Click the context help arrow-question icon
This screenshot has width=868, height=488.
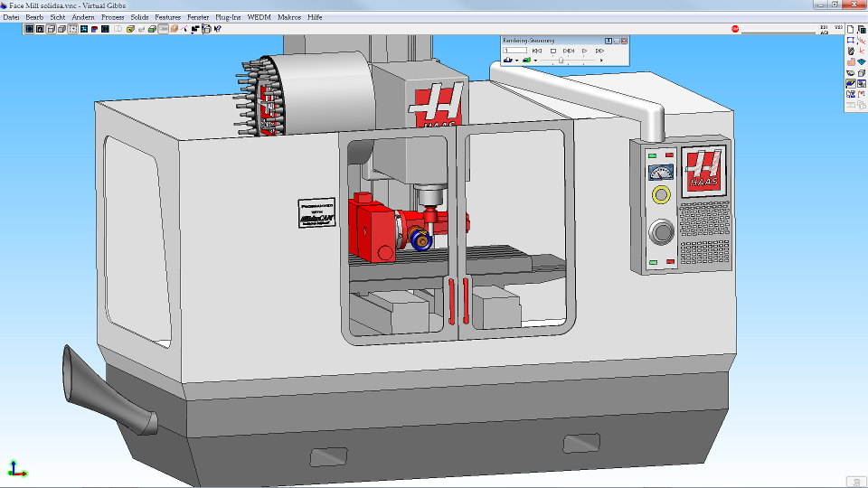pyautogui.click(x=217, y=29)
